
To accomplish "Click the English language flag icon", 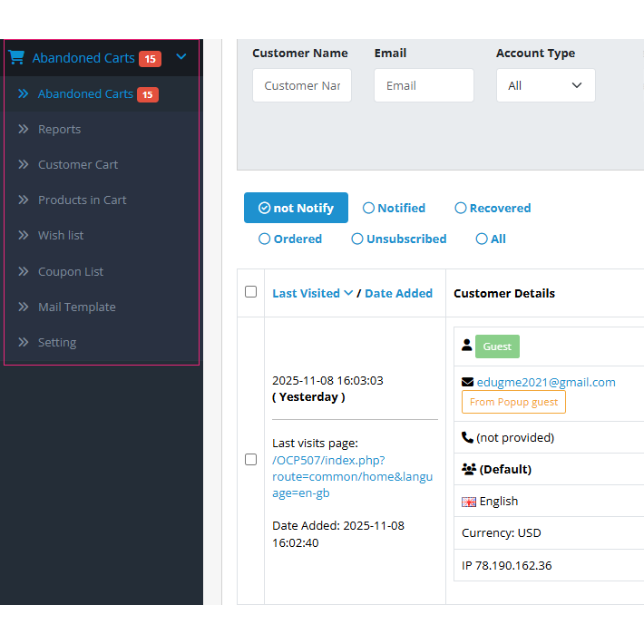I will 469,502.
